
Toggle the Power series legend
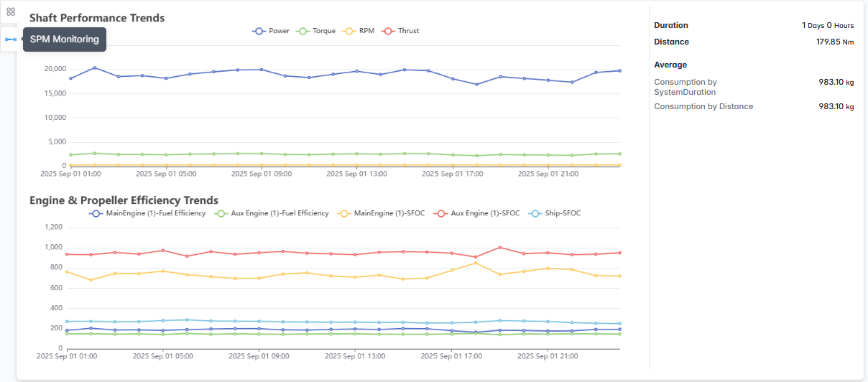pos(271,31)
